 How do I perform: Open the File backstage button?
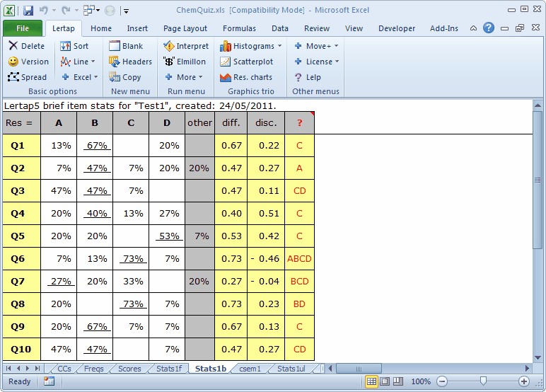[x=22, y=28]
